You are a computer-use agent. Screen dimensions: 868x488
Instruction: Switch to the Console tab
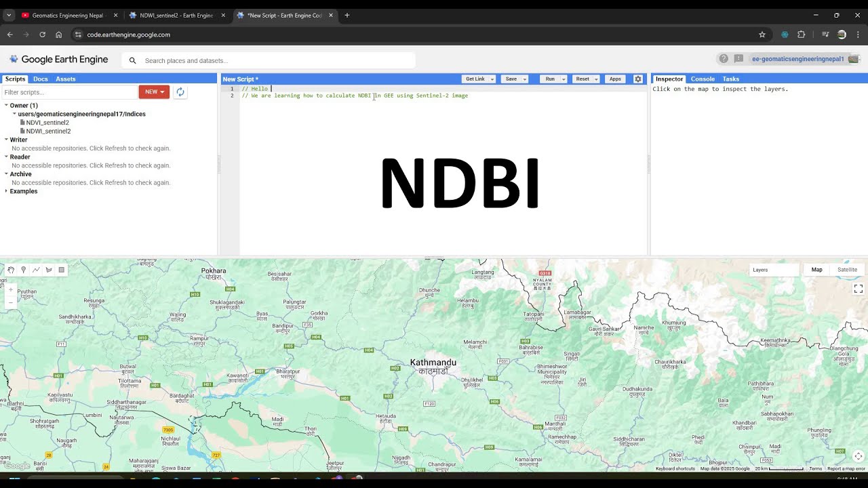(703, 79)
